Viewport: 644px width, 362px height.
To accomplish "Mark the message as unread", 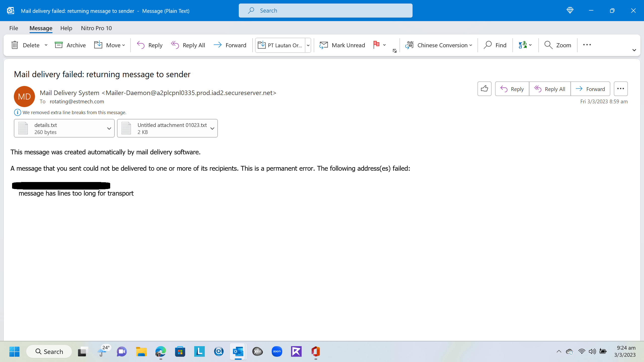I will coord(342,45).
